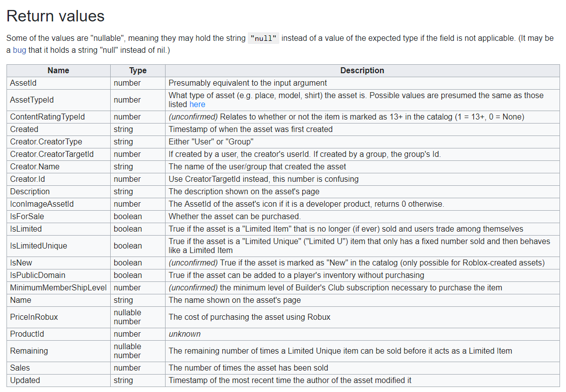
Task: Click the "Type" column header
Action: coord(138,71)
